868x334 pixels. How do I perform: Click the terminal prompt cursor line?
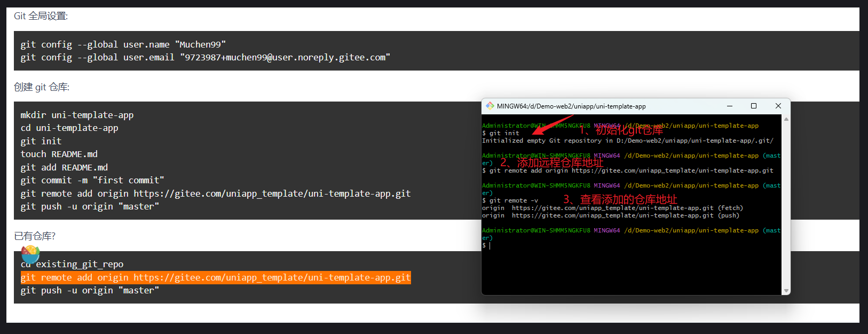click(486, 245)
